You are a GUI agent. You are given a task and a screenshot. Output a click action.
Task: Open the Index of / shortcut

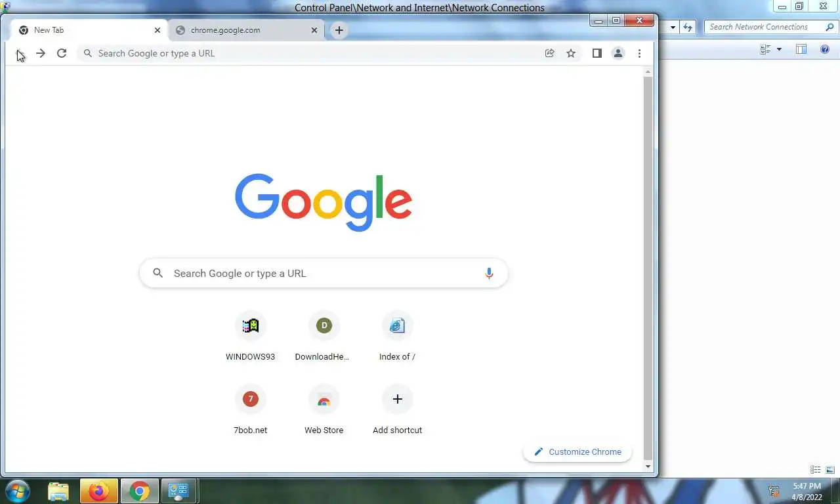point(397,337)
